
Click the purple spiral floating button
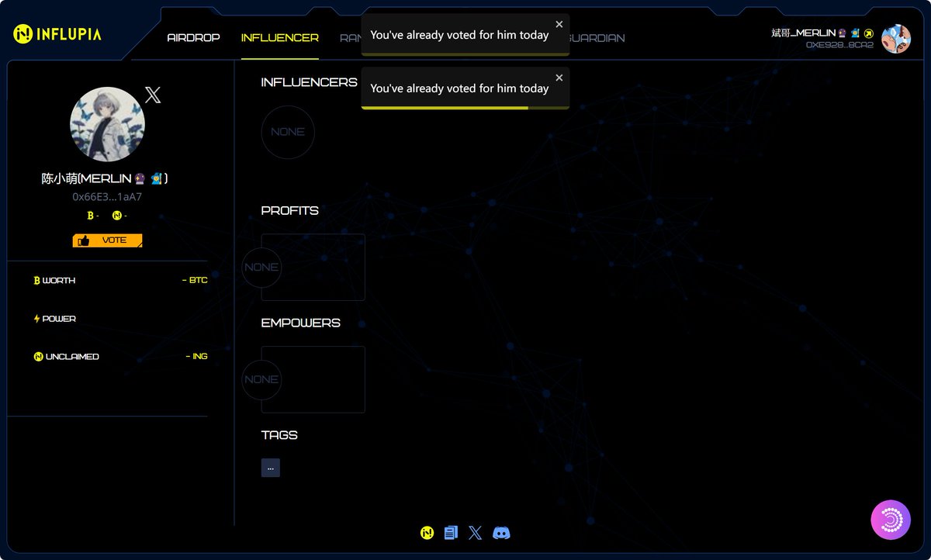891,520
